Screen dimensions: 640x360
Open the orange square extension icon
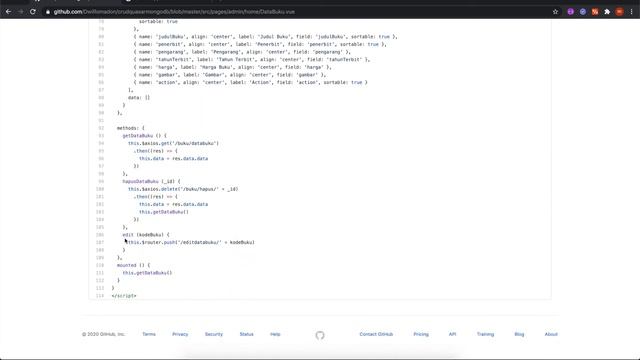pyautogui.click(x=595, y=12)
